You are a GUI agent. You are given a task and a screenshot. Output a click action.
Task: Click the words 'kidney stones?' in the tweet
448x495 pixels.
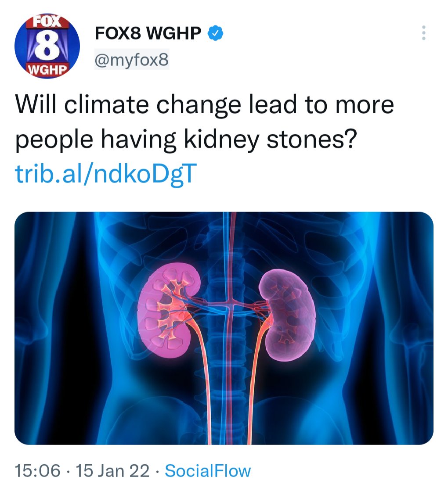click(271, 139)
